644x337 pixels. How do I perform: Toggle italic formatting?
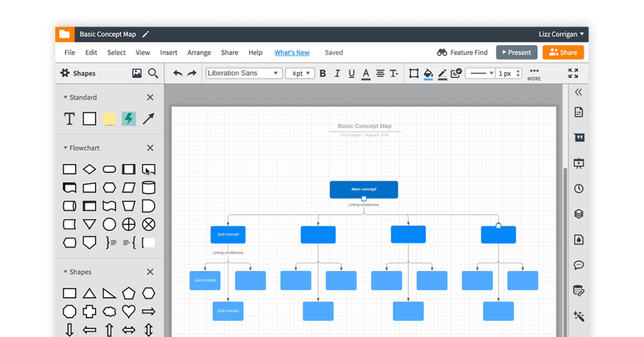(x=337, y=74)
